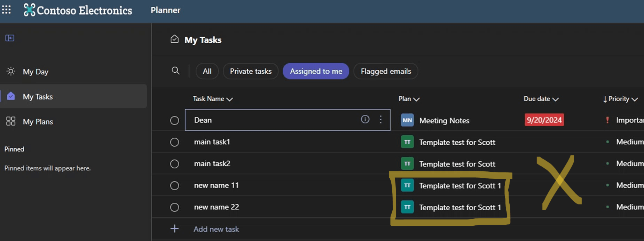Click the MN Meeting Notes plan badge
The image size is (644, 241).
point(407,120)
